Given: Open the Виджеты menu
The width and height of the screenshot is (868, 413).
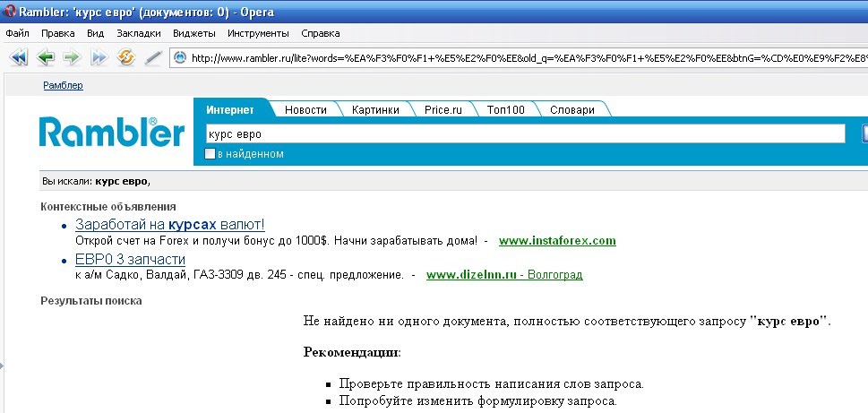Looking at the screenshot, I should [193, 33].
